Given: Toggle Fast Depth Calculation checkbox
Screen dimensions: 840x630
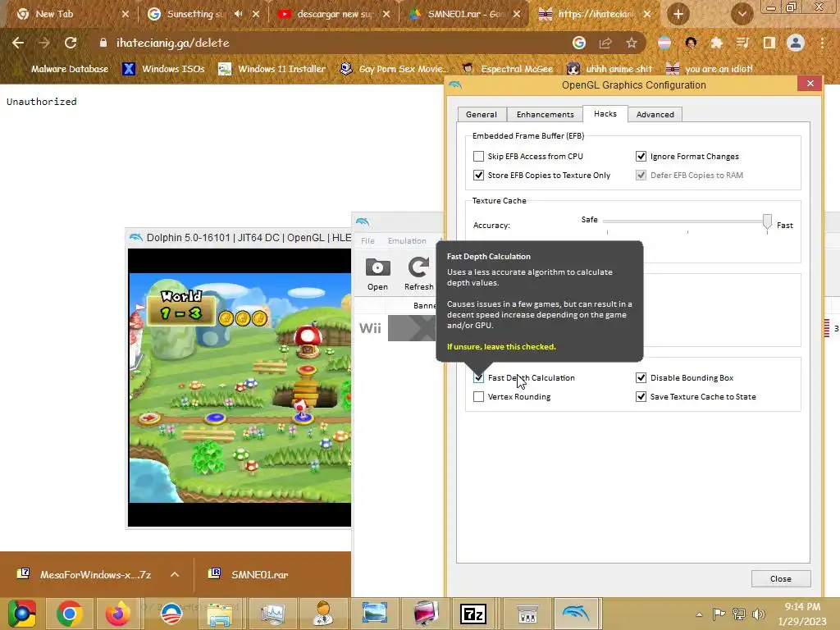Looking at the screenshot, I should [x=478, y=377].
